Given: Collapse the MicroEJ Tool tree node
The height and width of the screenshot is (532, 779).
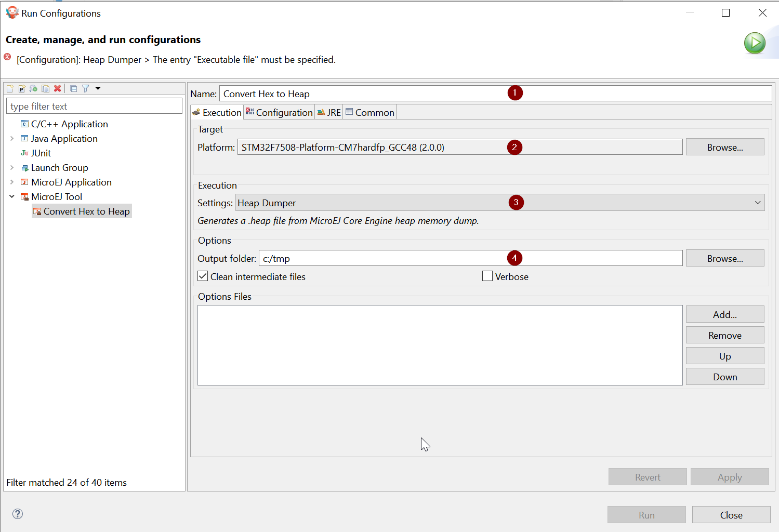Looking at the screenshot, I should pos(12,197).
